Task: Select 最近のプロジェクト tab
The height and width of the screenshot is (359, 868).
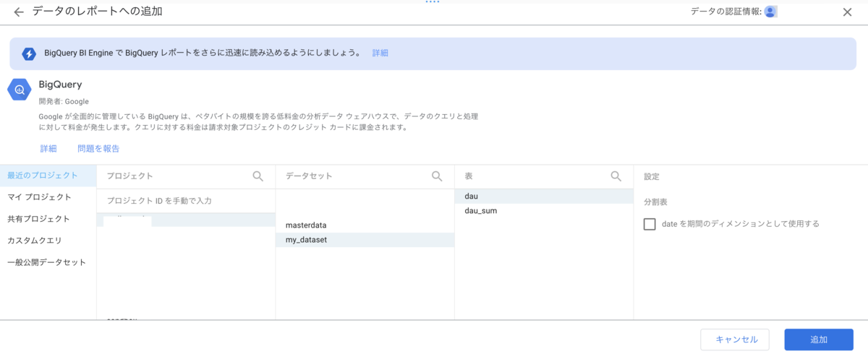Action: click(x=48, y=176)
